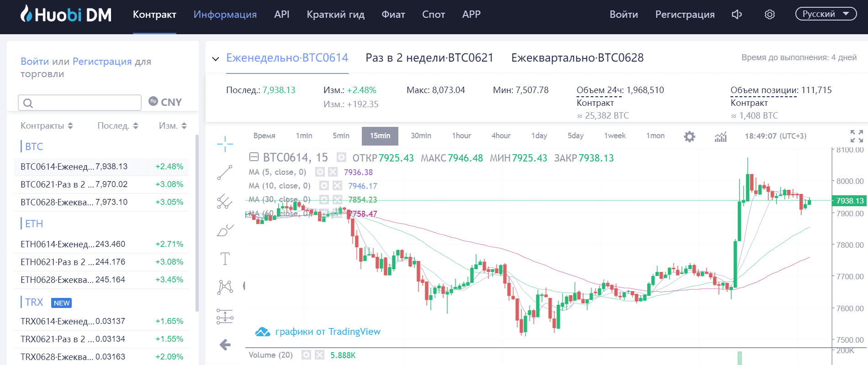Open графики от TradingView link

pos(328,332)
